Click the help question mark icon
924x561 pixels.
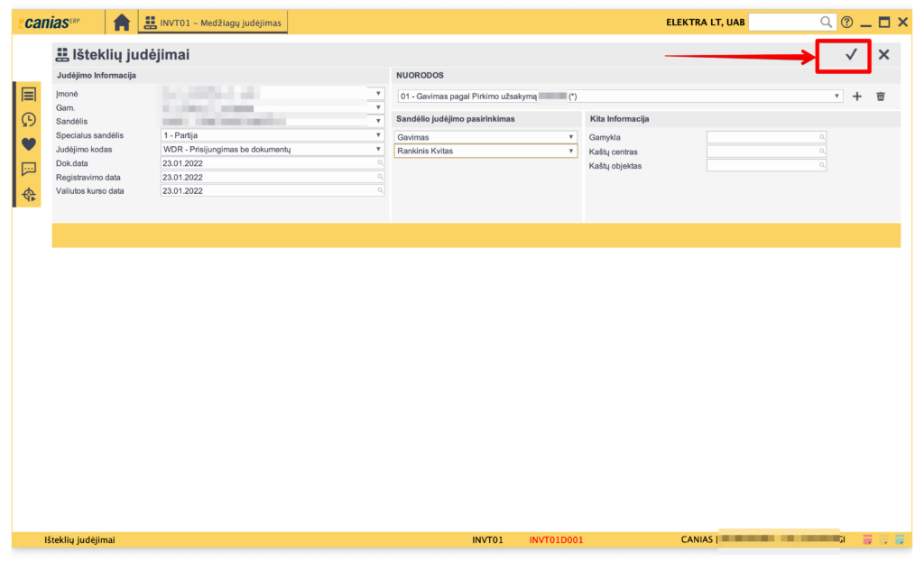pyautogui.click(x=846, y=23)
